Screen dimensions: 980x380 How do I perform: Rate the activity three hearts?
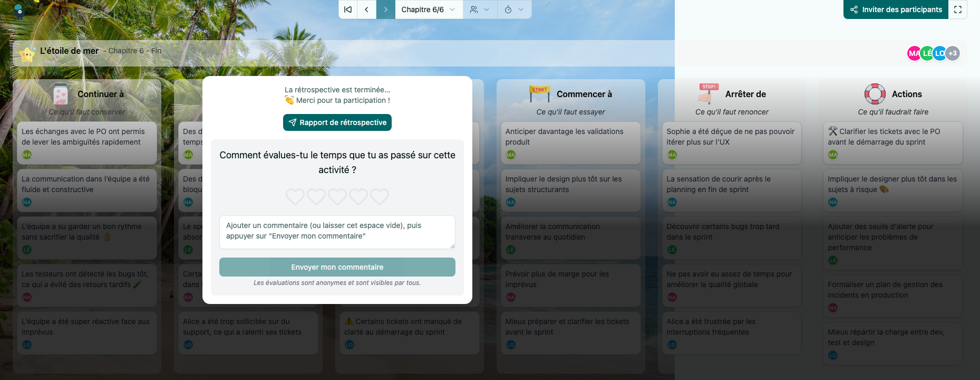coord(337,197)
